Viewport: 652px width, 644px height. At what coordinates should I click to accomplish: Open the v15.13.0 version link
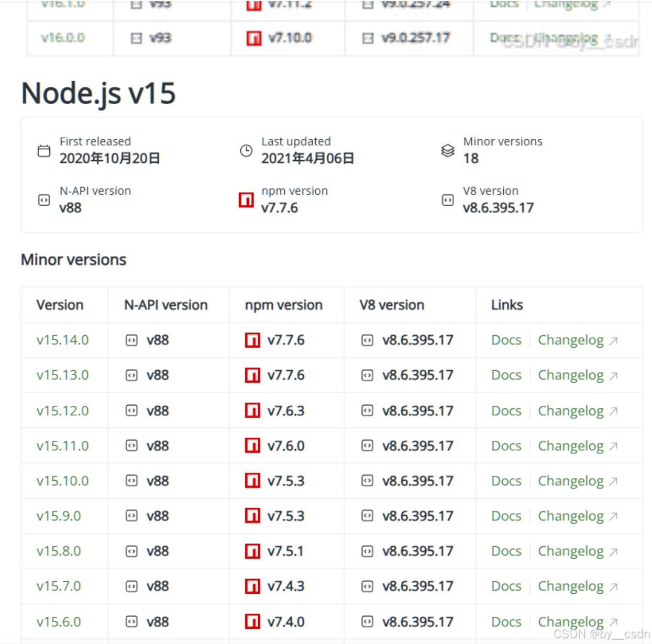coord(63,375)
